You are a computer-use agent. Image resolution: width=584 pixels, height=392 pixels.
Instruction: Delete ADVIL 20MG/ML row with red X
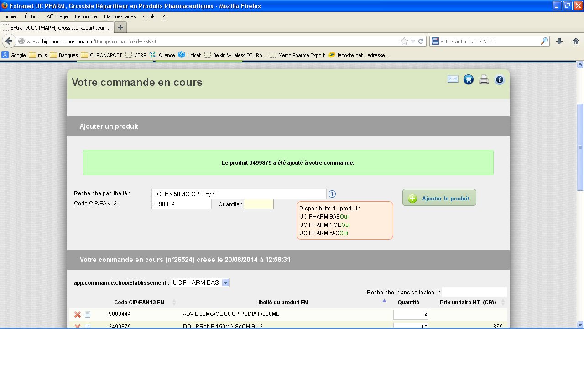78,314
